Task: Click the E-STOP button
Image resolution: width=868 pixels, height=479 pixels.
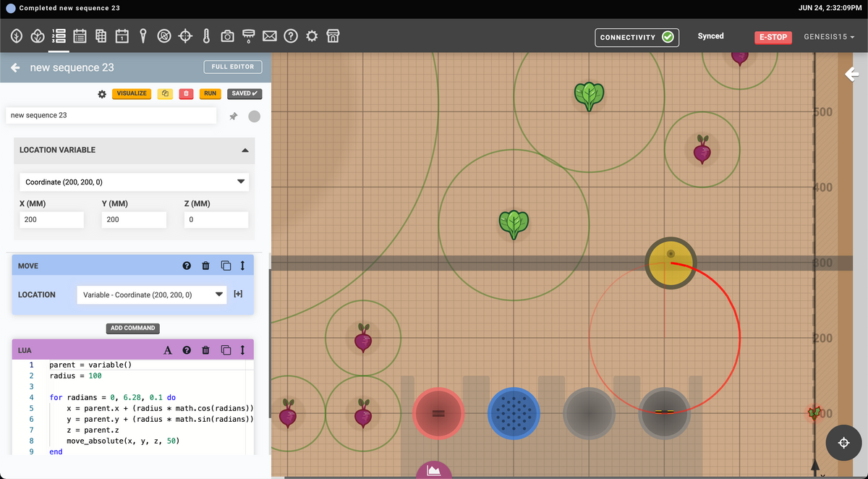Action: pos(773,37)
